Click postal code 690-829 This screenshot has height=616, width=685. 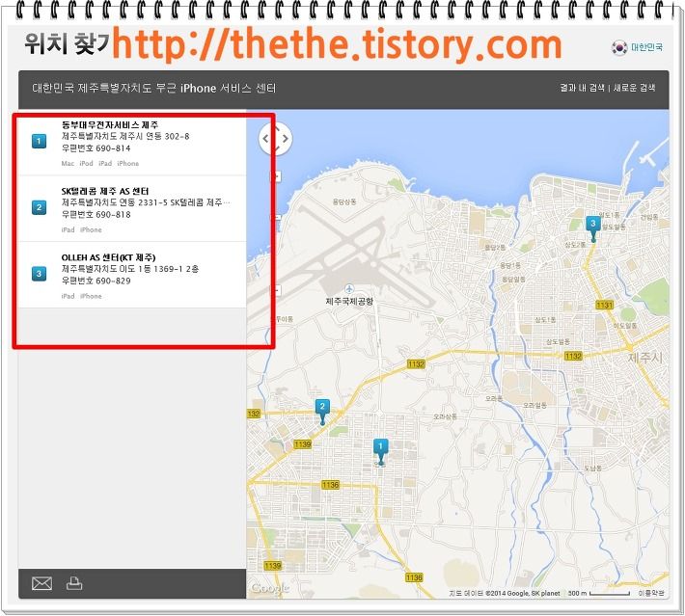click(96, 281)
